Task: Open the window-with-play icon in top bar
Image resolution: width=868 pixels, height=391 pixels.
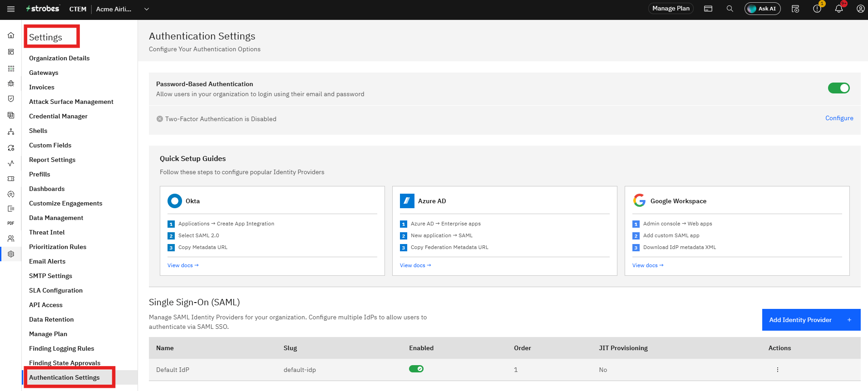Action: click(x=795, y=9)
